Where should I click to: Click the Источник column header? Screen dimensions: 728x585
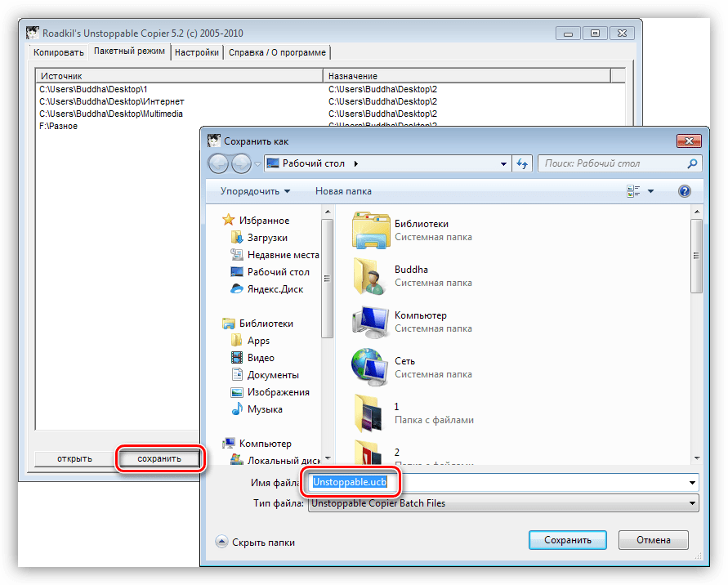click(x=179, y=76)
